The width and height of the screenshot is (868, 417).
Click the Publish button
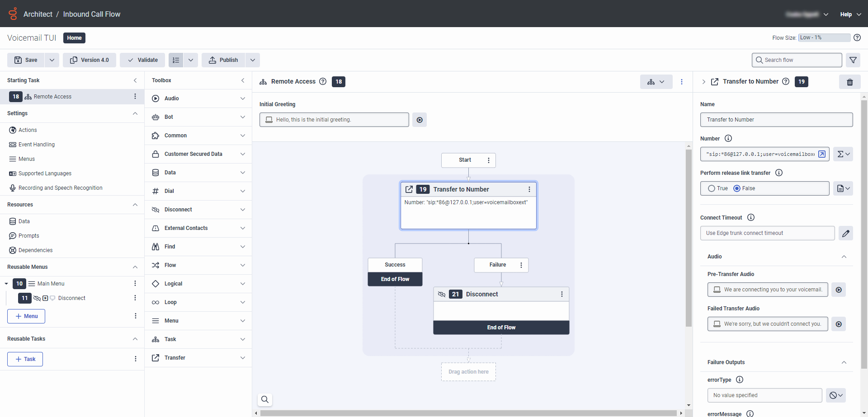pyautogui.click(x=223, y=60)
